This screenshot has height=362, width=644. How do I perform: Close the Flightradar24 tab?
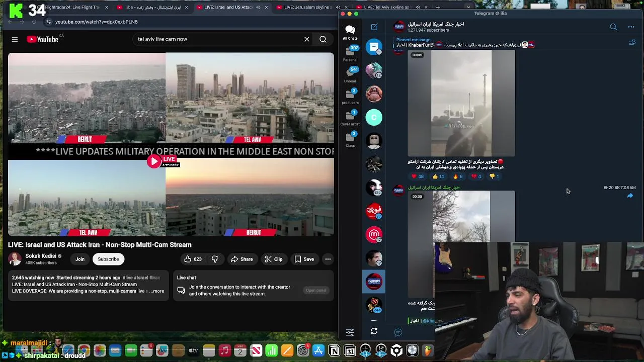click(x=107, y=8)
